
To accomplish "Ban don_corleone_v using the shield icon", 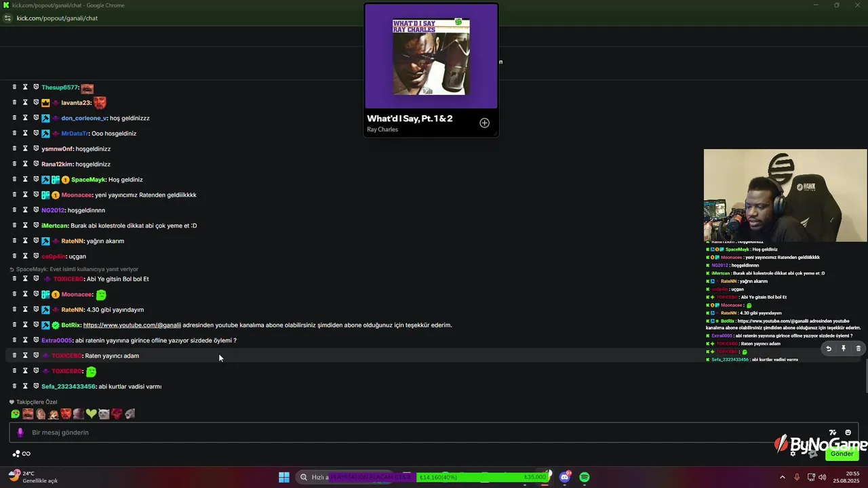I will tap(36, 118).
